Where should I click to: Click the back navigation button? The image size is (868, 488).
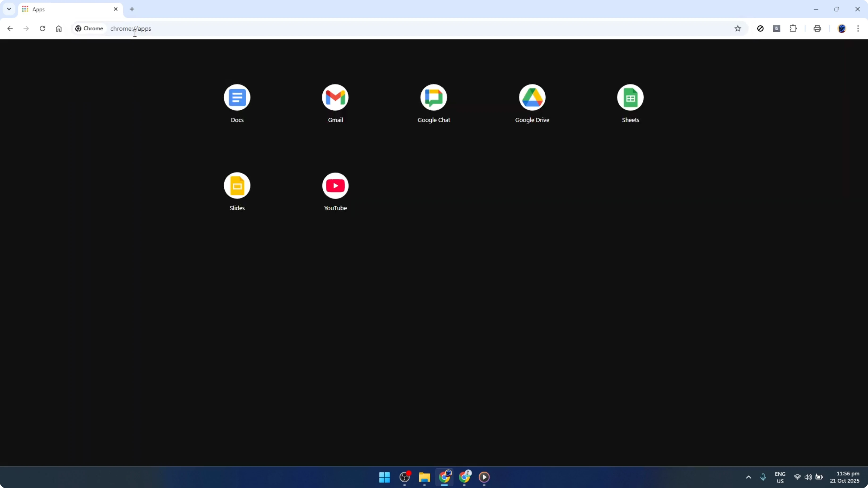(x=10, y=29)
